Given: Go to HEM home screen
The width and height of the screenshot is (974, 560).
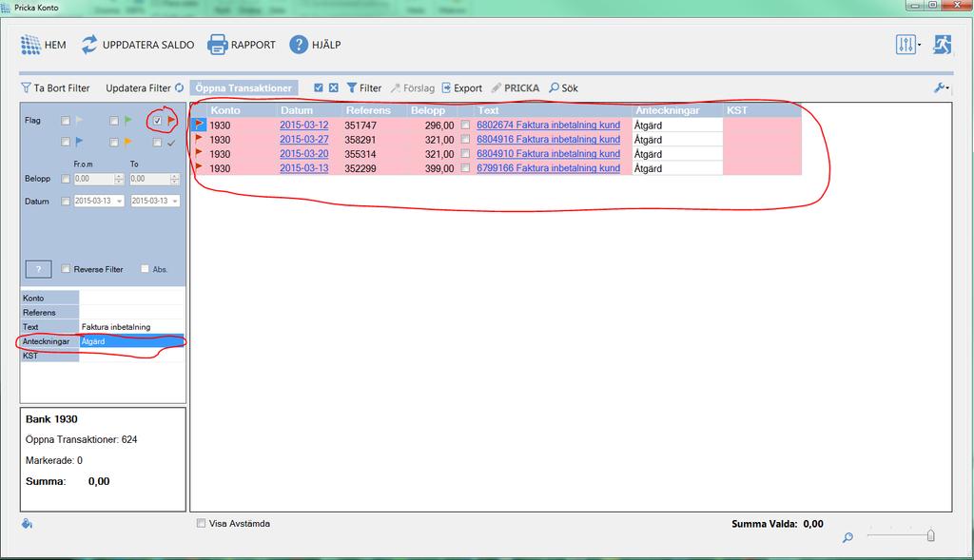Looking at the screenshot, I should [x=43, y=45].
